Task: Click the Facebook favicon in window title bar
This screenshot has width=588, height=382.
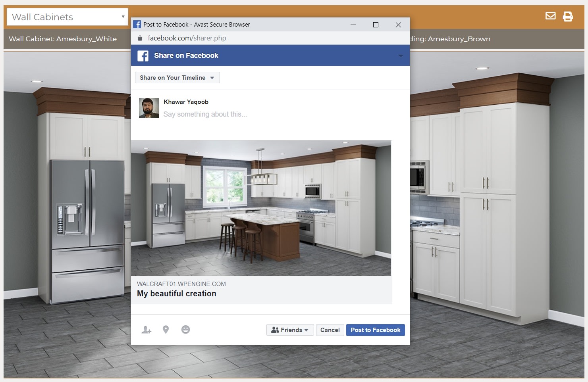Action: (x=137, y=25)
